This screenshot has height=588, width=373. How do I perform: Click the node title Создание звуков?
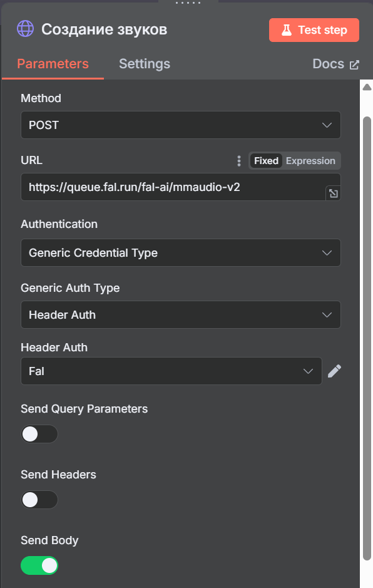pyautogui.click(x=105, y=29)
